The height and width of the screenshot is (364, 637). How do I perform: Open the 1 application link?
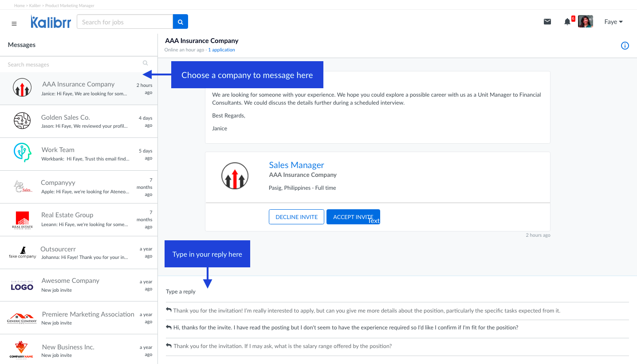coord(221,50)
